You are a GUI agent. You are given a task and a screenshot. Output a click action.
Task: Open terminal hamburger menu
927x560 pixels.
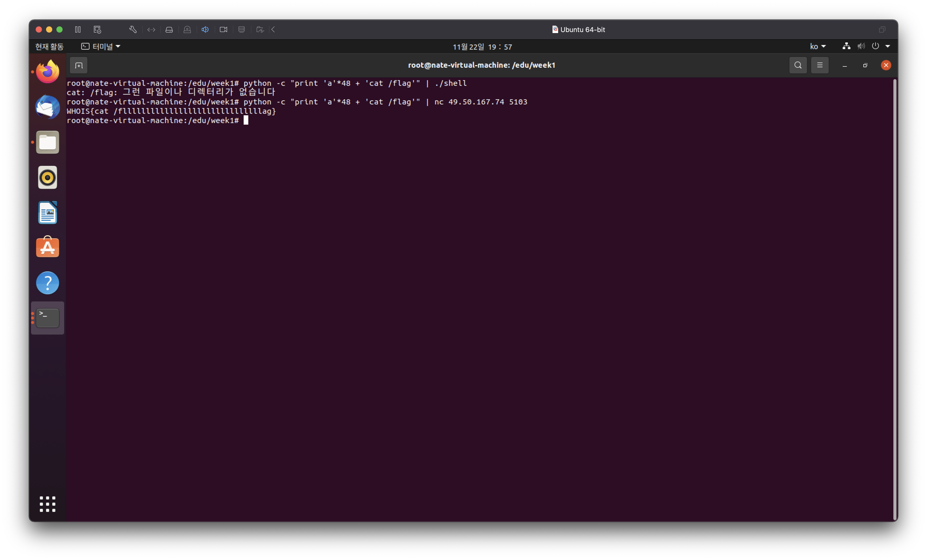(x=820, y=65)
